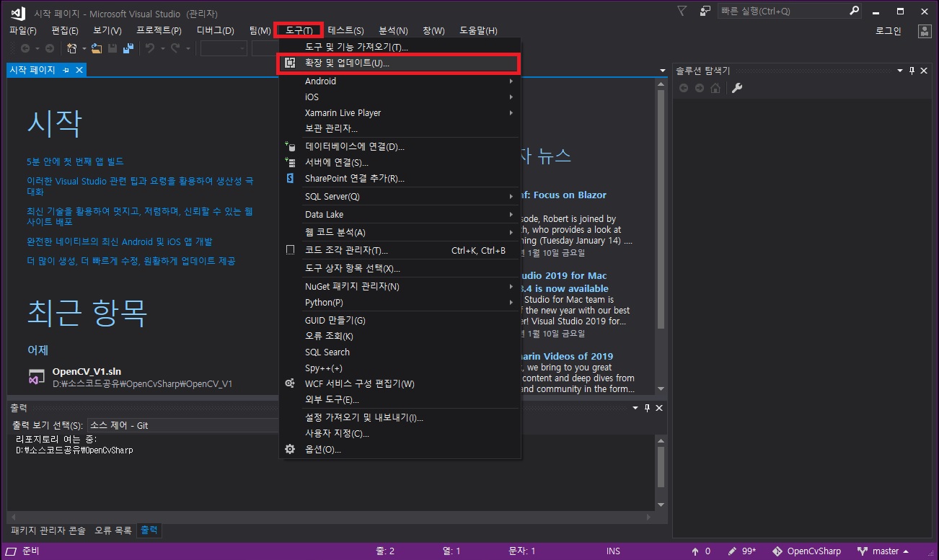The image size is (939, 560).
Task: Click the output panel vertical scrollbar
Action: point(662,474)
